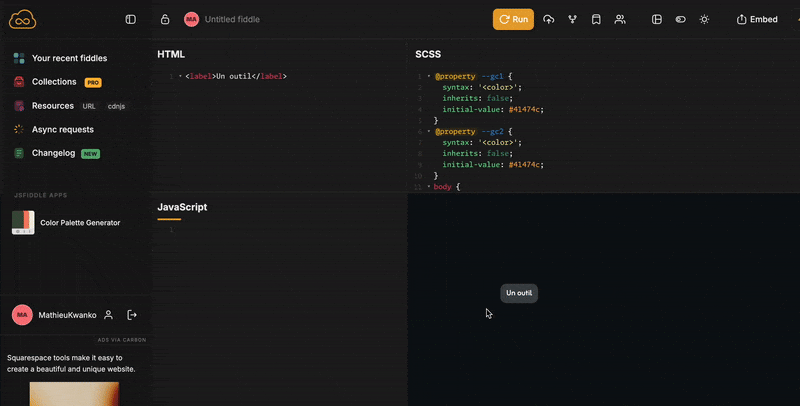The height and width of the screenshot is (406, 800).
Task: Open Collections in the sidebar
Action: [x=54, y=82]
